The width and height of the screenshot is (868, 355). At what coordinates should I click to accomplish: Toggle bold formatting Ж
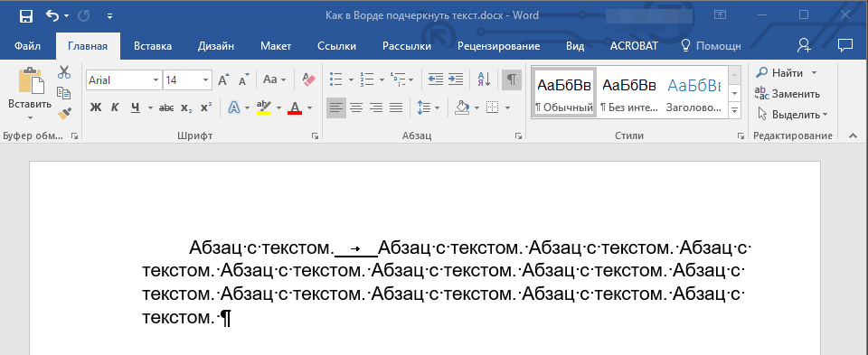96,107
